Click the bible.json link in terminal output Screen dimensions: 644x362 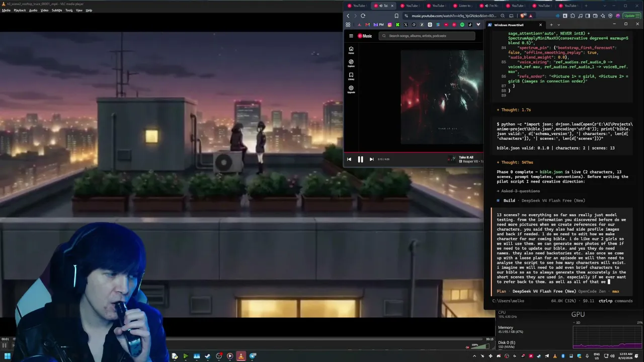[x=552, y=172]
